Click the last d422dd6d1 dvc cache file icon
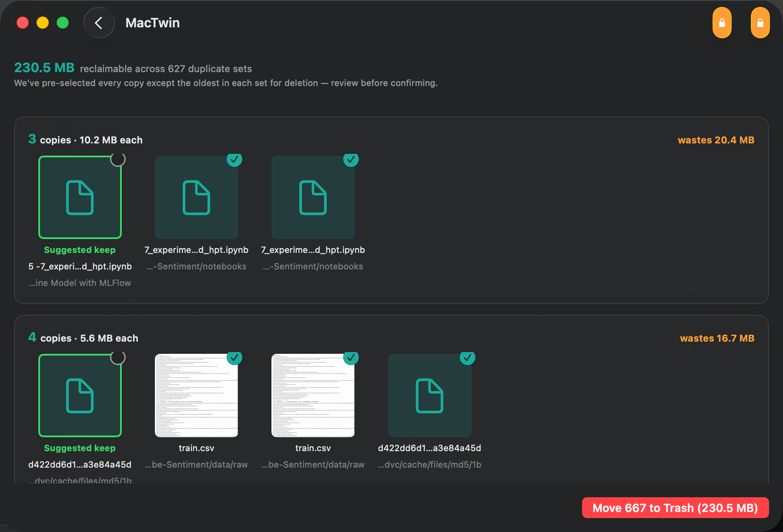This screenshot has height=532, width=783. (x=430, y=396)
